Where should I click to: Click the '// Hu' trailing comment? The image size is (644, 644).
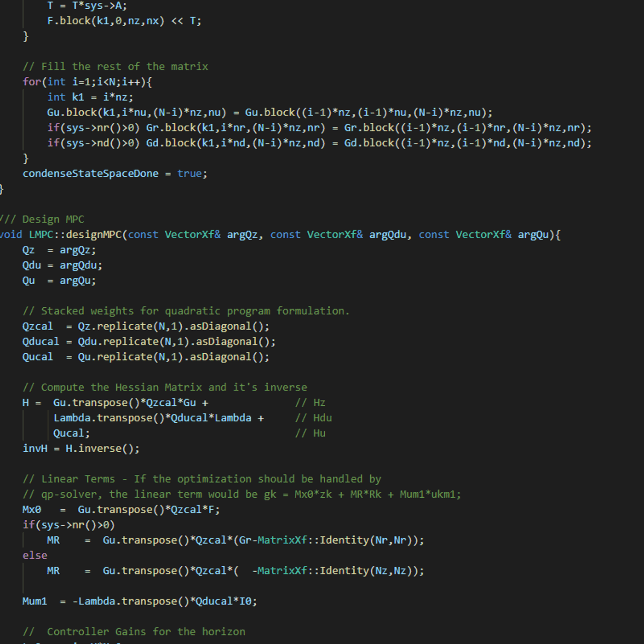310,433
